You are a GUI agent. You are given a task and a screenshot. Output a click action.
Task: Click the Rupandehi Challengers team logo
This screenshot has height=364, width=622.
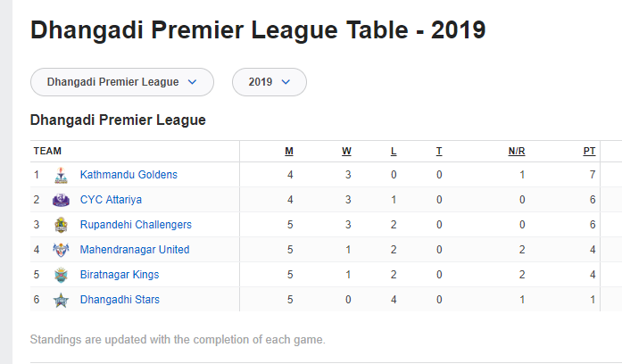pos(61,225)
